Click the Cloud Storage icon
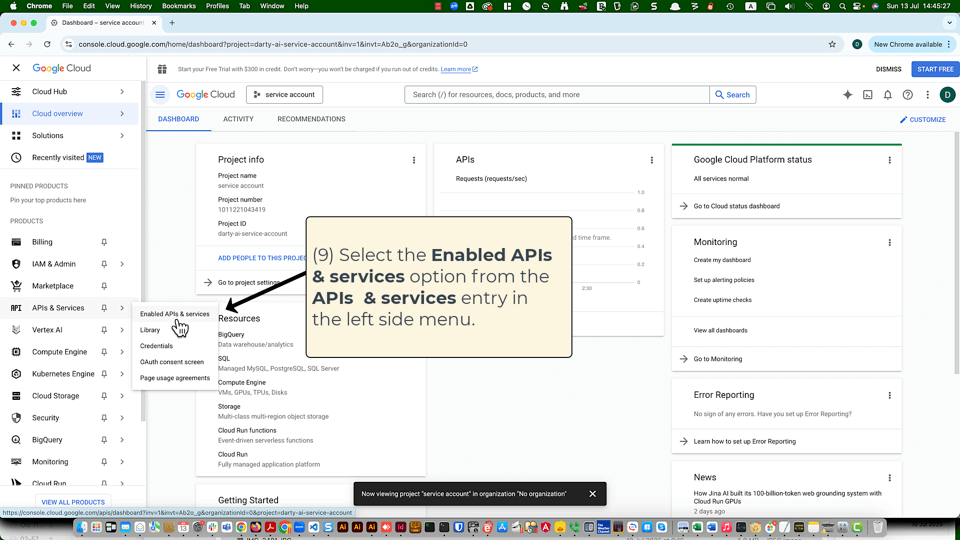Screen dimensions: 960x540 tap(17, 396)
